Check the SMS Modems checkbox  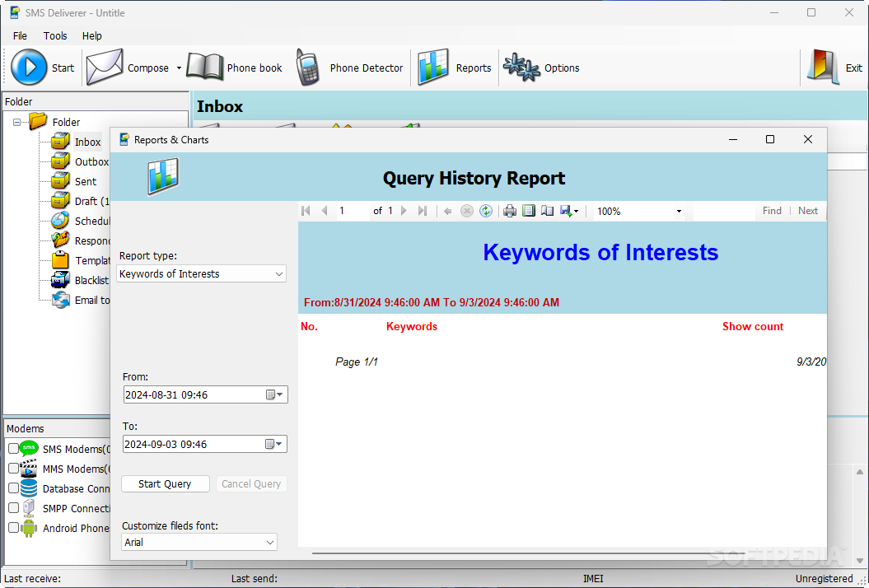click(x=14, y=448)
